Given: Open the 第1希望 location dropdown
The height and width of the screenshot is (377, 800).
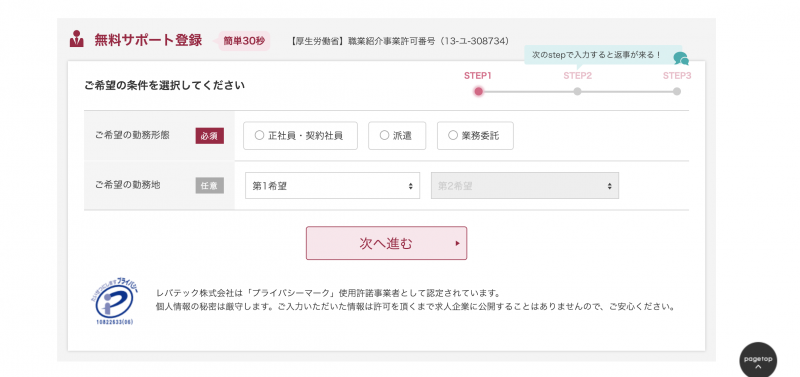Looking at the screenshot, I should 332,186.
